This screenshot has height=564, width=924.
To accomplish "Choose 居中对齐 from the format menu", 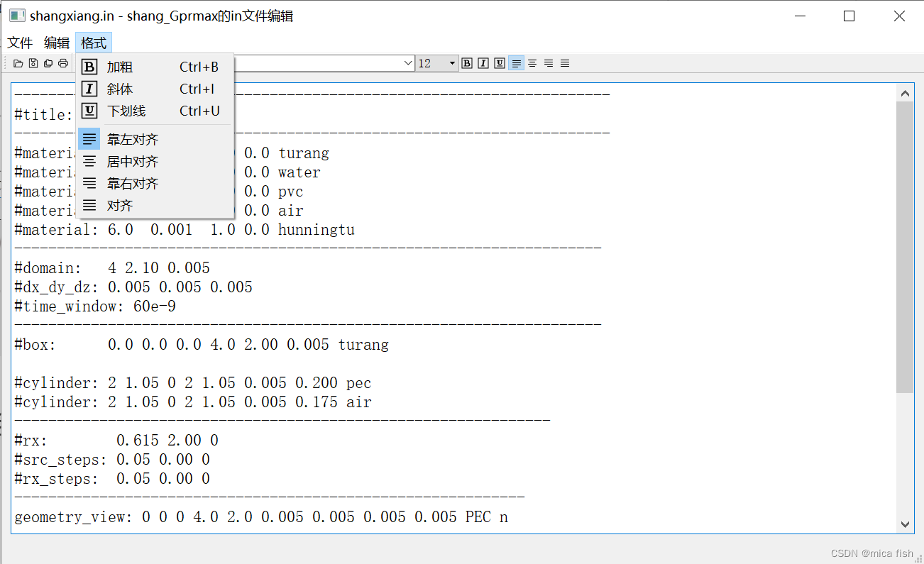I will pyautogui.click(x=155, y=161).
